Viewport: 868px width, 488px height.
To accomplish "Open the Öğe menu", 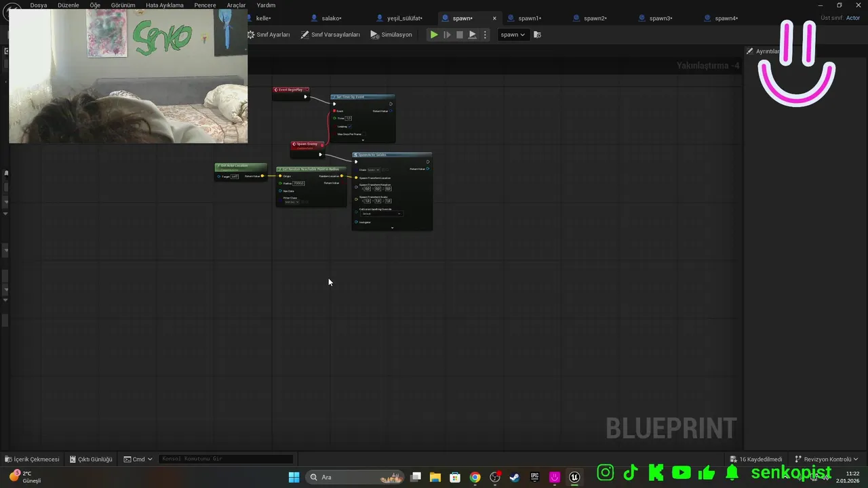I will tap(95, 5).
